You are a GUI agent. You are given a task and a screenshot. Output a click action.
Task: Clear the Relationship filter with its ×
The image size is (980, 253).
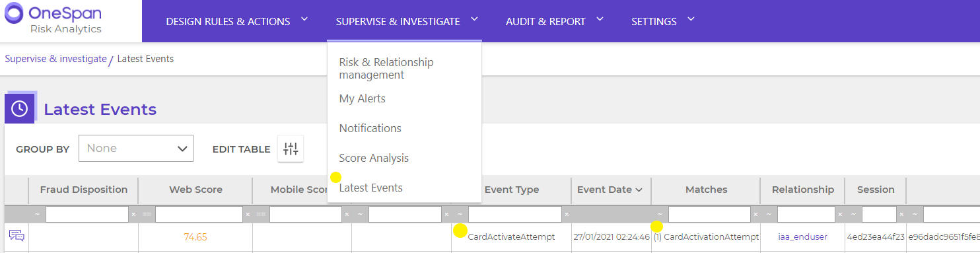click(x=840, y=215)
